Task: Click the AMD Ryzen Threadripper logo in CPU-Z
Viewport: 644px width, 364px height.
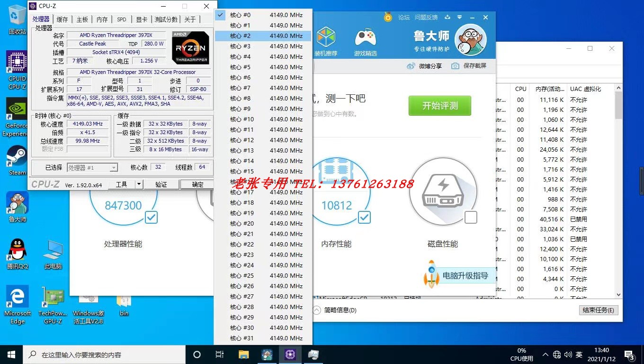Action: click(x=190, y=48)
